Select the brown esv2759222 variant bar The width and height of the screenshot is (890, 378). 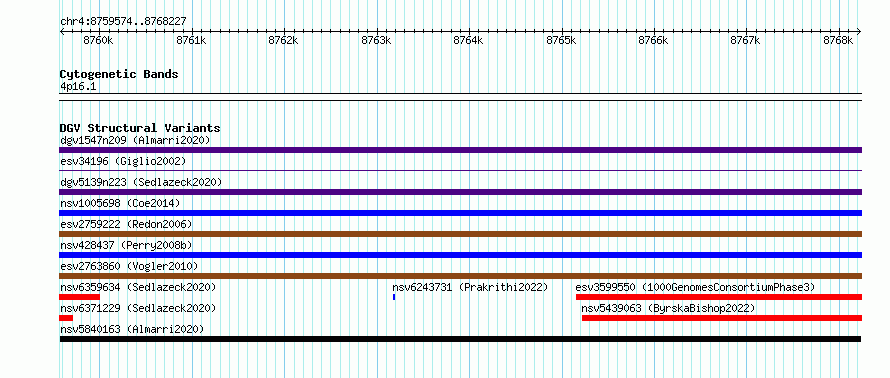(x=460, y=234)
